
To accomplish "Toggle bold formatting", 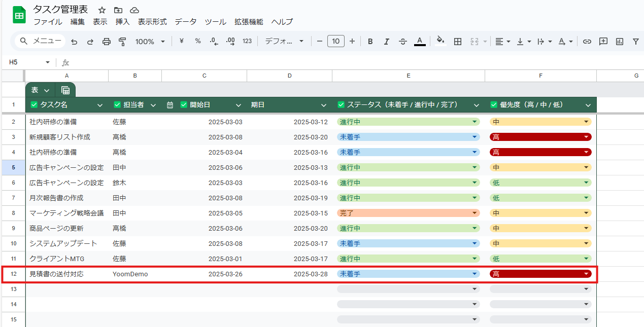I will point(370,42).
